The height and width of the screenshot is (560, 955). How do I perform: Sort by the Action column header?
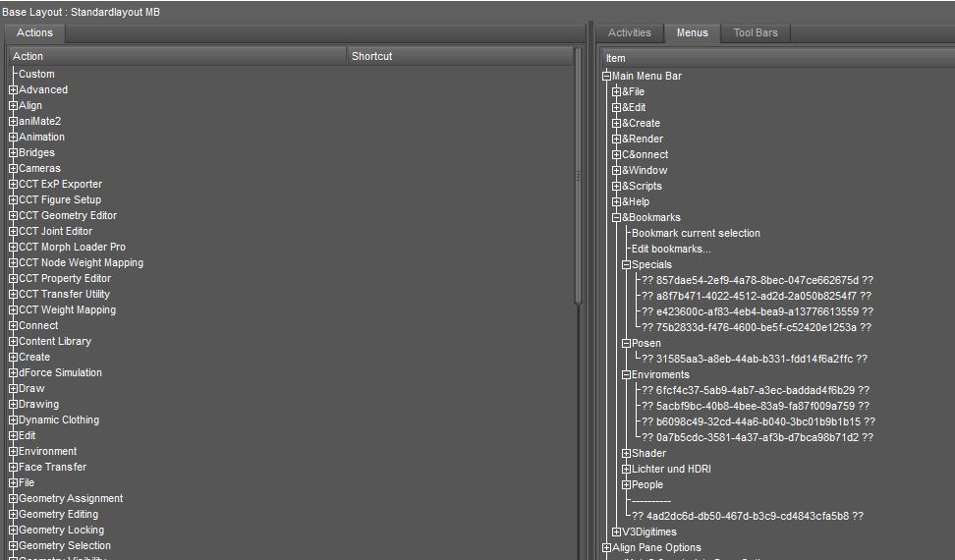[177, 56]
